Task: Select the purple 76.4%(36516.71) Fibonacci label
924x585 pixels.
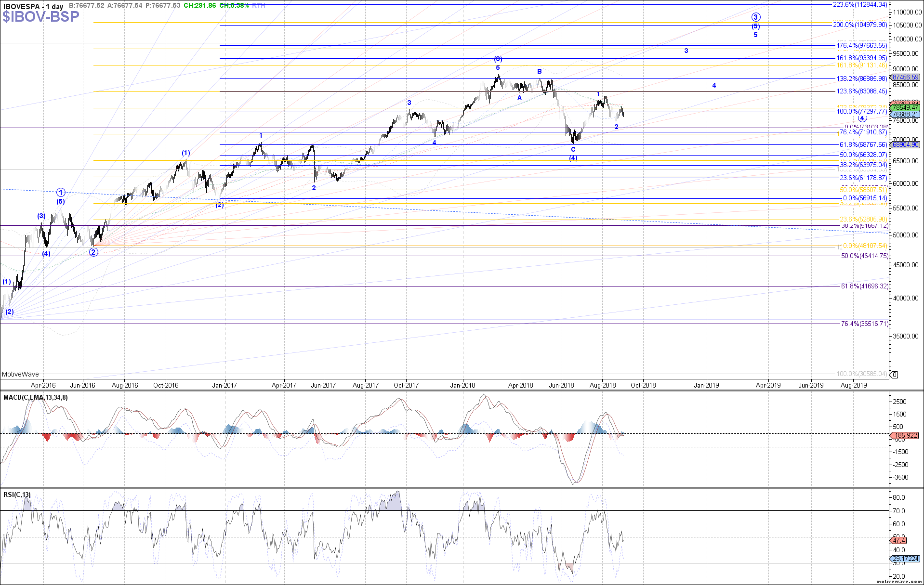Action: (865, 324)
